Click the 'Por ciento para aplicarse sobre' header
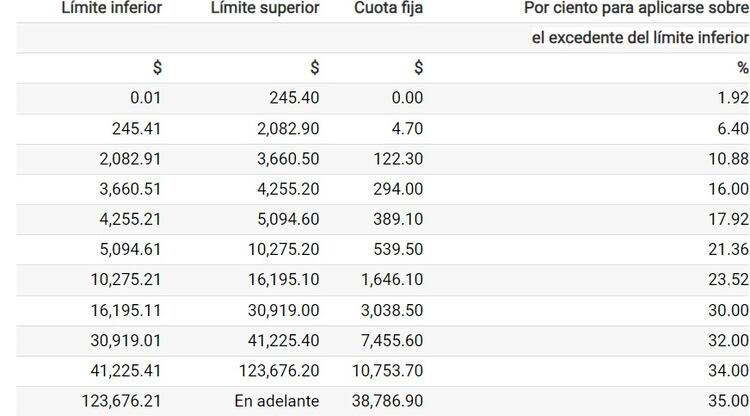Viewport: 750px width, 416px height. pos(636,8)
